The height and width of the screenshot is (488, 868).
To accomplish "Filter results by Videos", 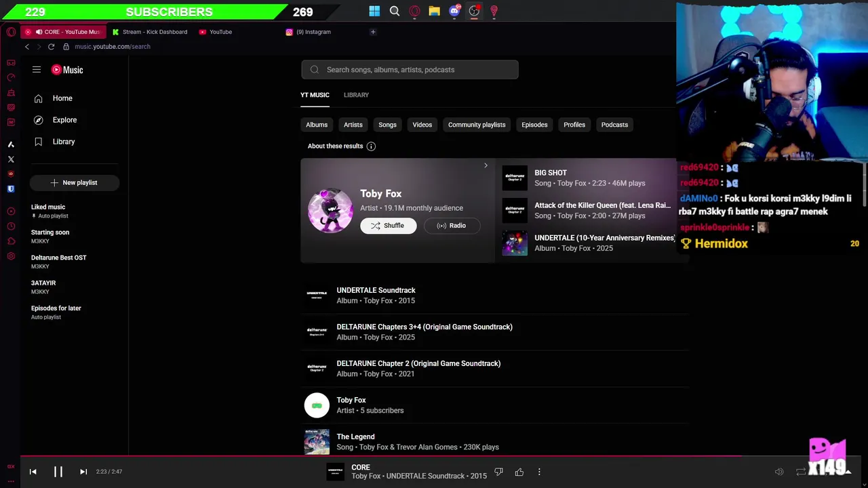I will tap(422, 125).
